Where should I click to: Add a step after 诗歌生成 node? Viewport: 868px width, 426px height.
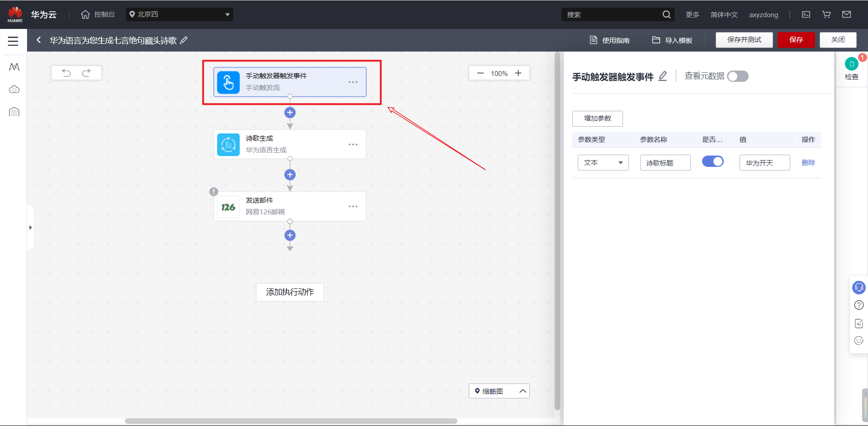pyautogui.click(x=290, y=175)
